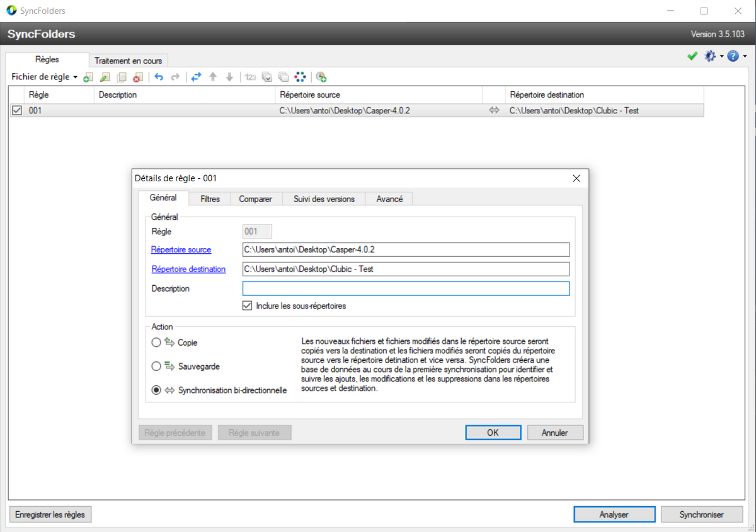756x532 pixels.
Task: Click the Synchroniser button
Action: [x=702, y=514]
